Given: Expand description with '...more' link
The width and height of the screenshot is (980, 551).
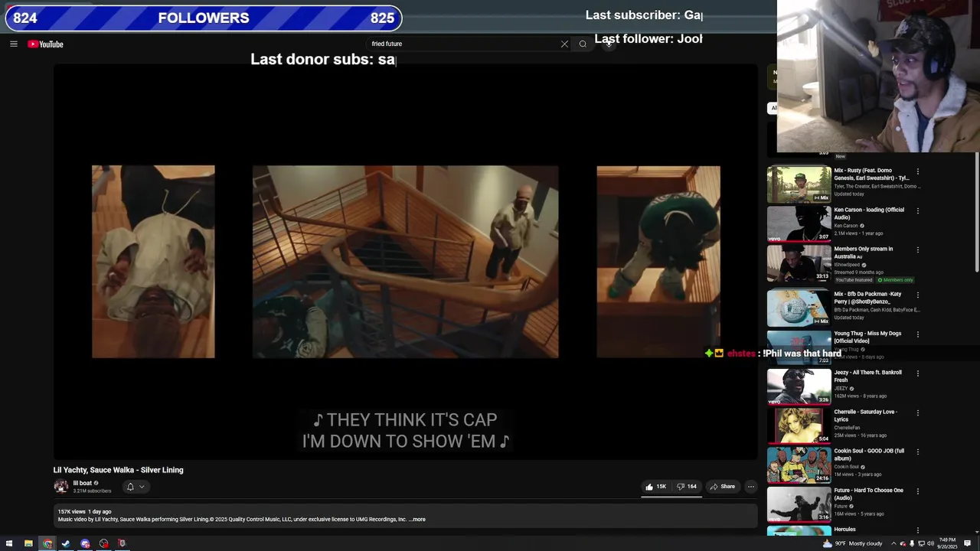Looking at the screenshot, I should [x=417, y=520].
